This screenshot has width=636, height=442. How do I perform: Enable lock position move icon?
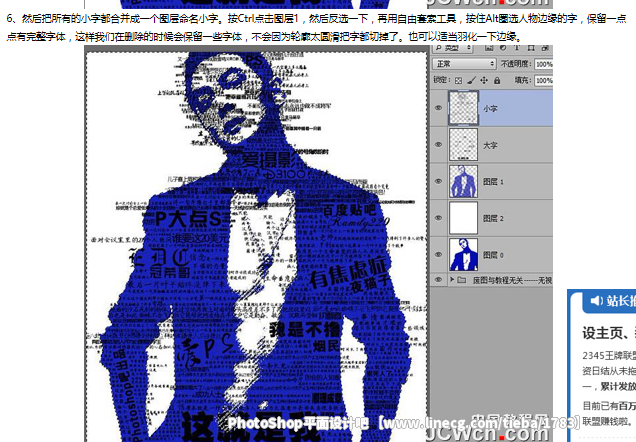(x=484, y=80)
